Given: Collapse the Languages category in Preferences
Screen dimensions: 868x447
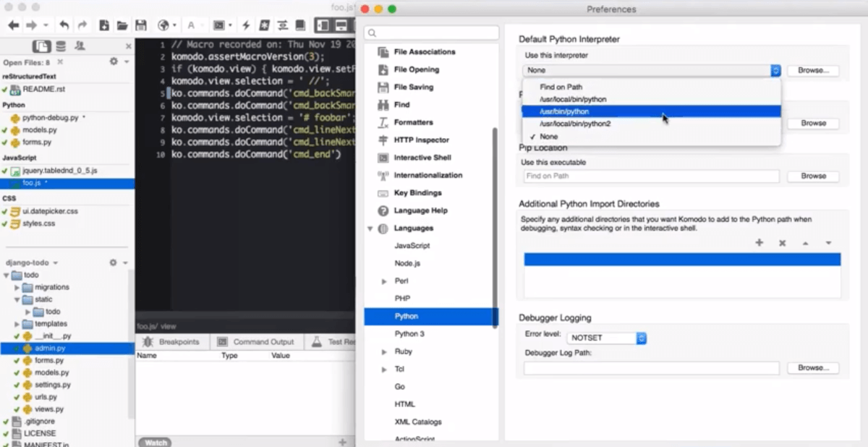Looking at the screenshot, I should [370, 229].
